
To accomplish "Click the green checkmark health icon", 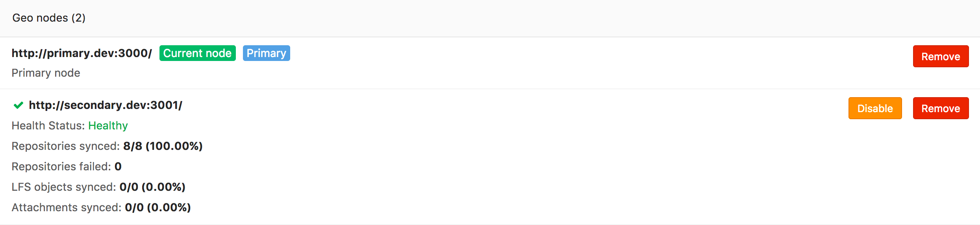I will pyautogui.click(x=18, y=105).
